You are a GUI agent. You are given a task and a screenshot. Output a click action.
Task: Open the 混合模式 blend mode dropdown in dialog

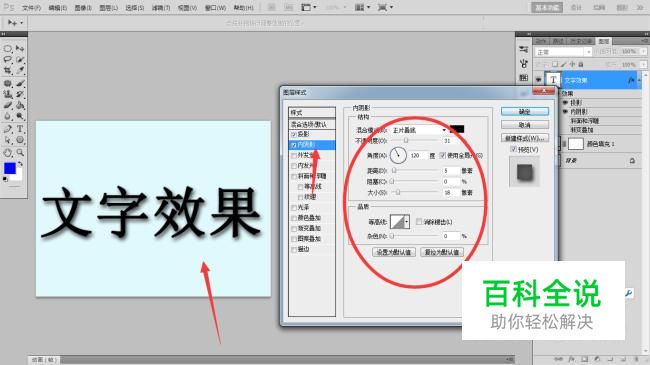420,130
